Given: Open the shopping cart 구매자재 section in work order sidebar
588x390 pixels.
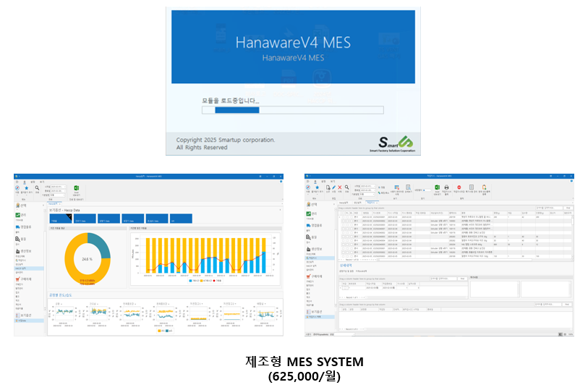Looking at the screenshot, I should click(314, 276).
